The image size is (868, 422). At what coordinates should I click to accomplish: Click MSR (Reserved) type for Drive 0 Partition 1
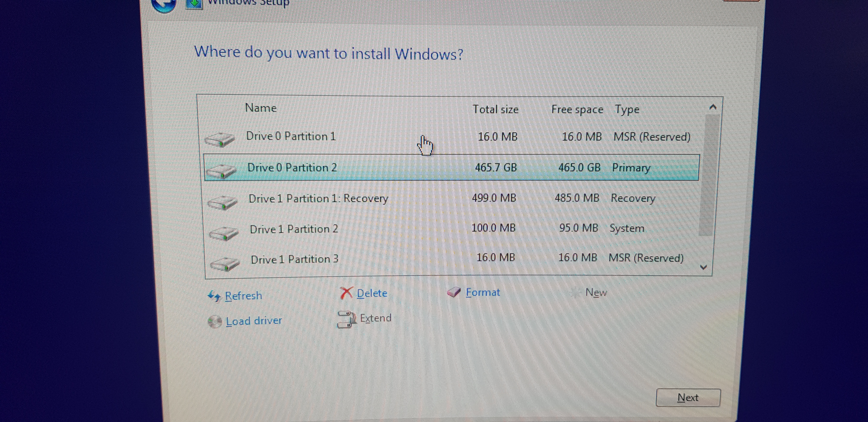(x=652, y=137)
